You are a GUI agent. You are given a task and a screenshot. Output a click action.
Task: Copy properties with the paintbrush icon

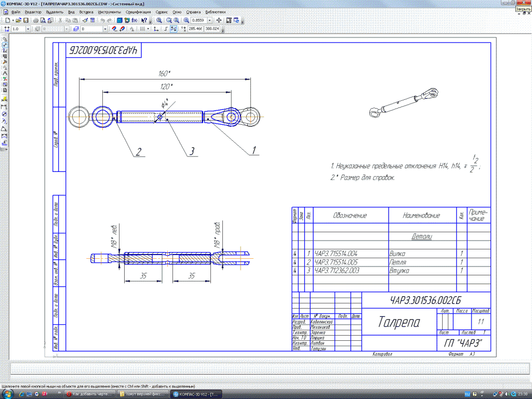pyautogui.click(x=85, y=20)
